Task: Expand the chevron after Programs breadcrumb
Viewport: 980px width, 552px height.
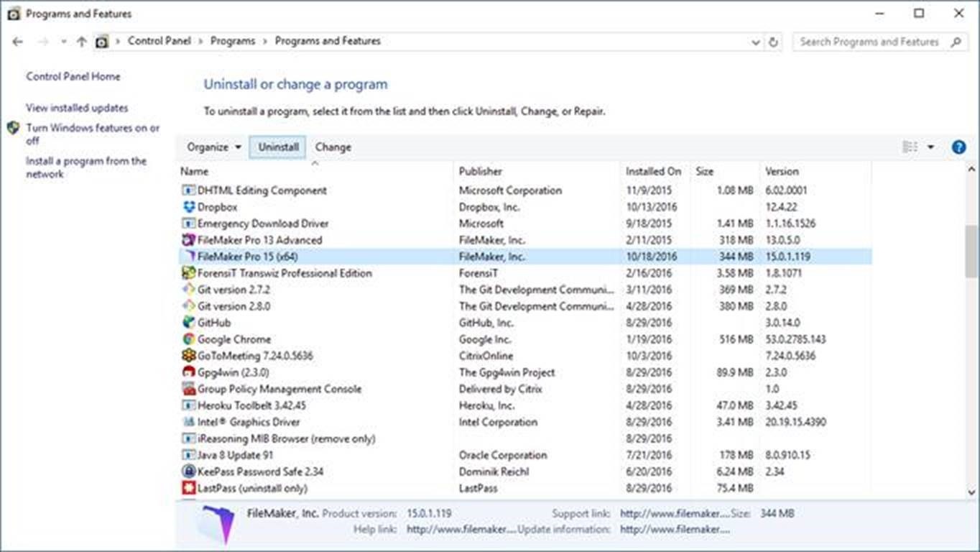Action: tap(265, 42)
